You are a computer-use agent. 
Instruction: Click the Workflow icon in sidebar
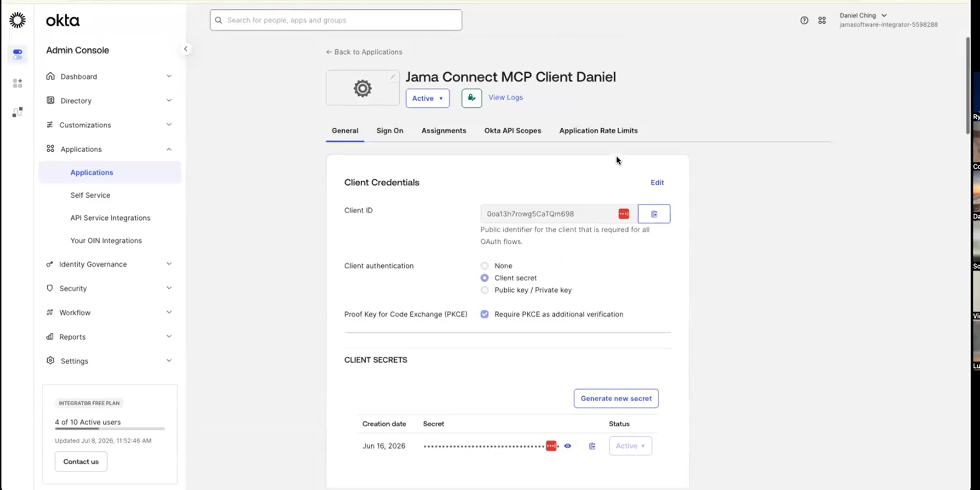50,312
